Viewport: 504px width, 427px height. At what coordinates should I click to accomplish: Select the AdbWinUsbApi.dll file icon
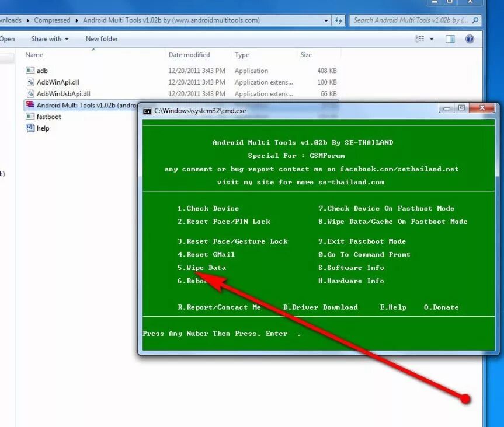(30, 93)
